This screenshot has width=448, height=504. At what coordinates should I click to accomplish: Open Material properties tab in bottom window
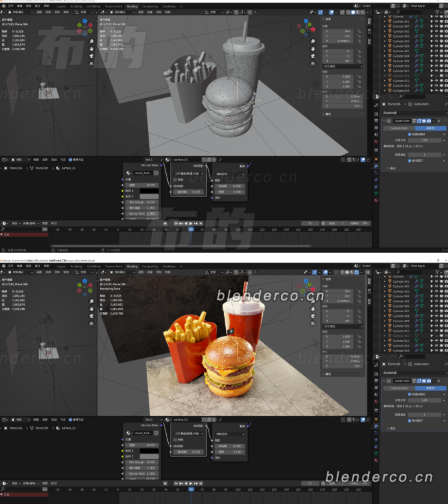coord(376,460)
